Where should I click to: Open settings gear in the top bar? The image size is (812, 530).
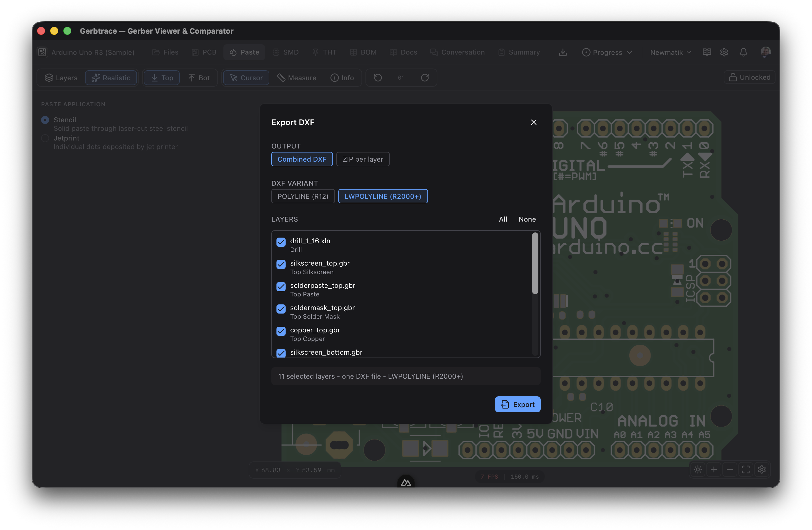pos(724,52)
